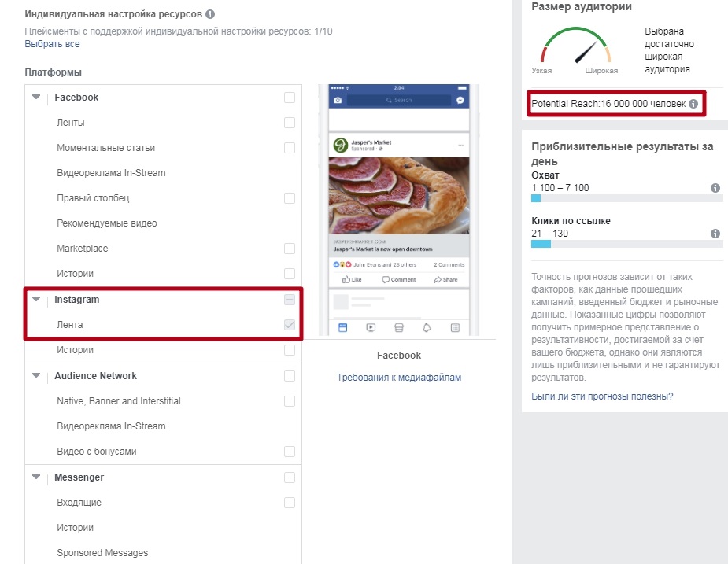
Task: Collapse the Audience Network section
Action: coord(36,376)
